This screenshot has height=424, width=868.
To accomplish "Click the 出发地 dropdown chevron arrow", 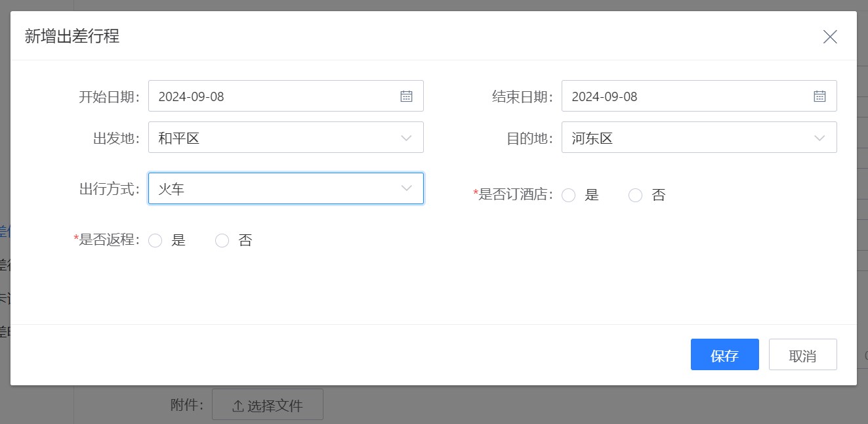I will [405, 137].
